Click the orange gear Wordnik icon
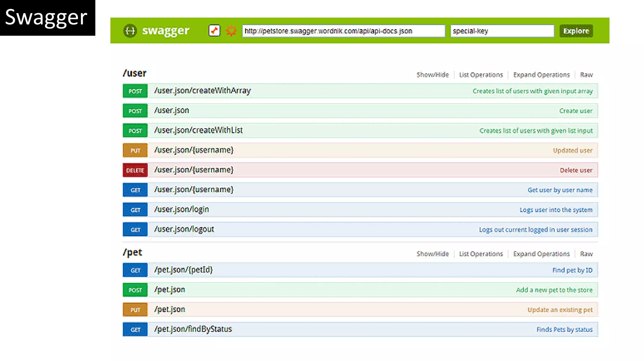644x362 pixels. [231, 31]
